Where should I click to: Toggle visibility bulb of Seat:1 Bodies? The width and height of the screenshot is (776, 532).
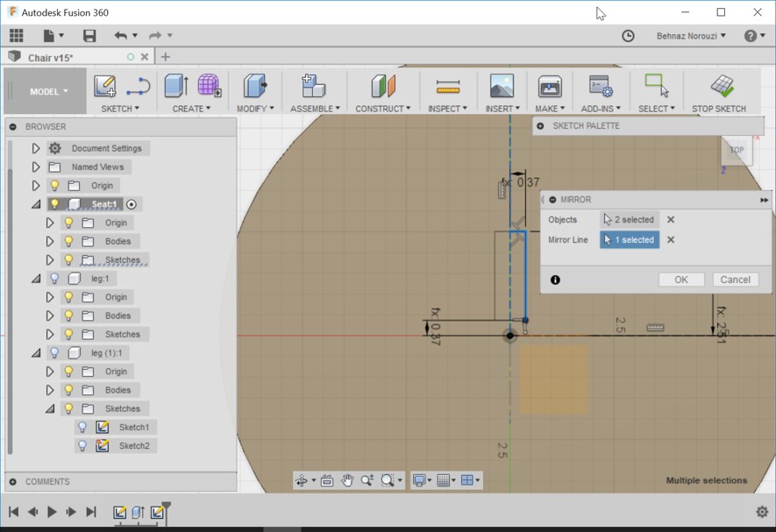click(x=68, y=242)
